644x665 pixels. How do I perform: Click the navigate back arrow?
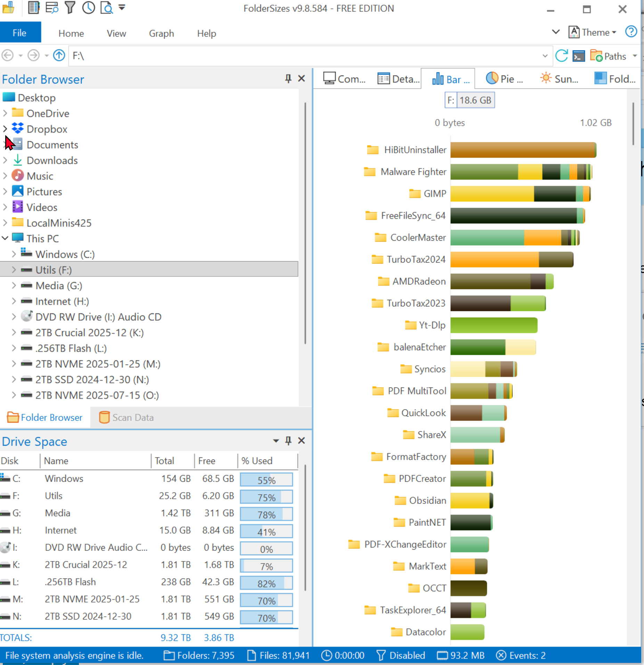(8, 55)
